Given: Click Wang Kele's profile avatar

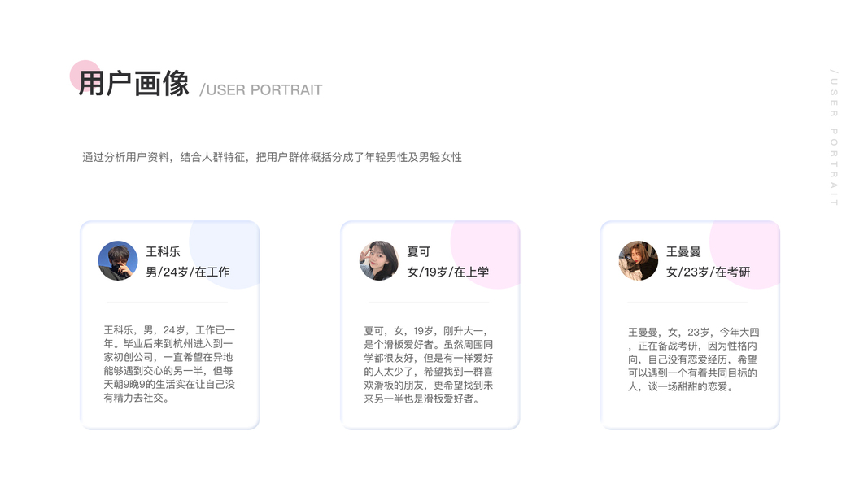Looking at the screenshot, I should click(x=118, y=261).
